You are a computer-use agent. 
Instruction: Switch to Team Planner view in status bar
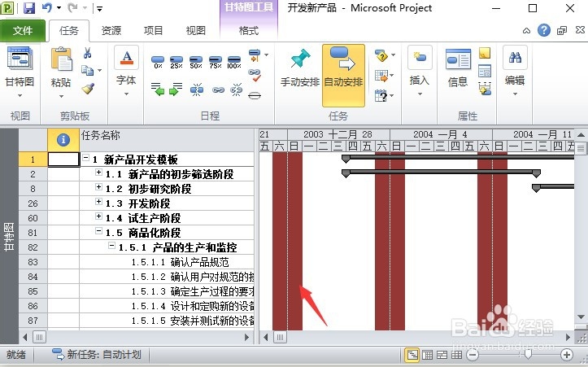click(x=442, y=355)
